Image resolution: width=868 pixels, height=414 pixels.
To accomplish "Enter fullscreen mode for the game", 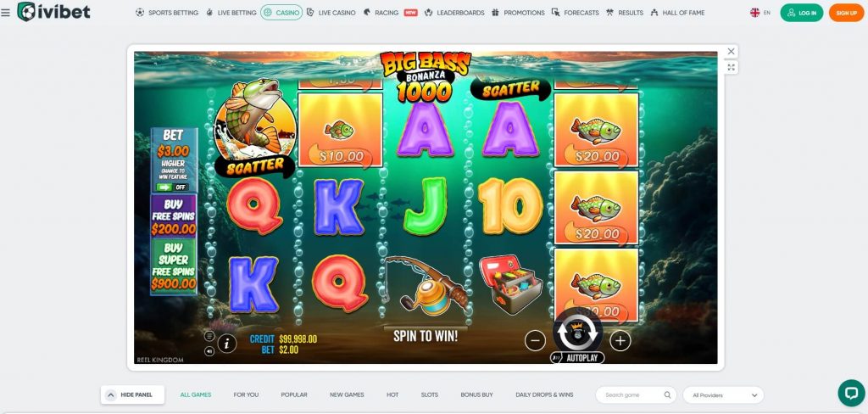I will point(732,67).
